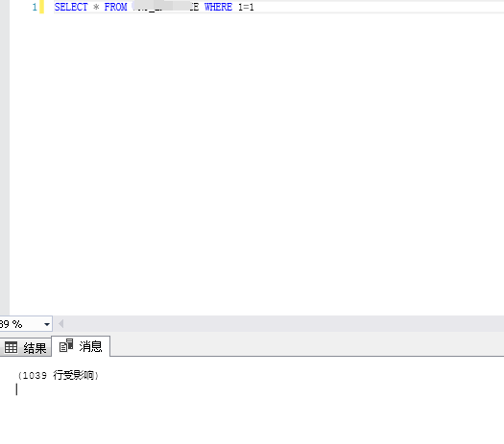This screenshot has height=444, width=504.
Task: Click the horizontal scrollbar left arrow
Action: tap(60, 324)
